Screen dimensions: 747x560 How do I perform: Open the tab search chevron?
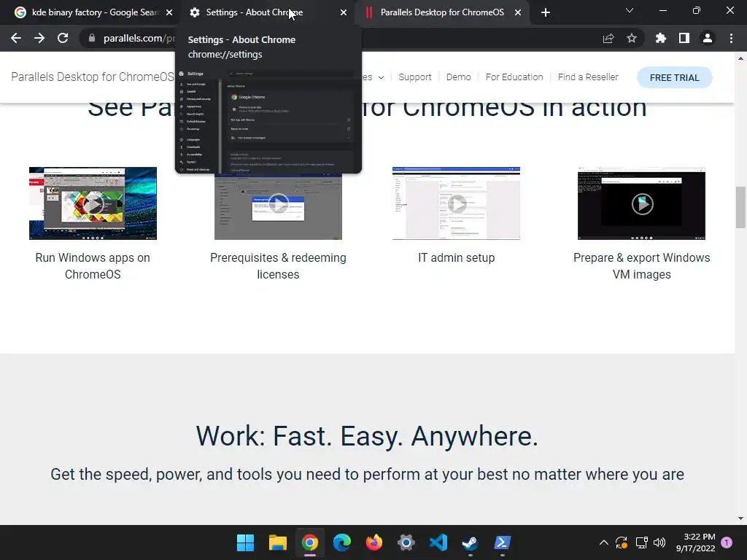(630, 10)
